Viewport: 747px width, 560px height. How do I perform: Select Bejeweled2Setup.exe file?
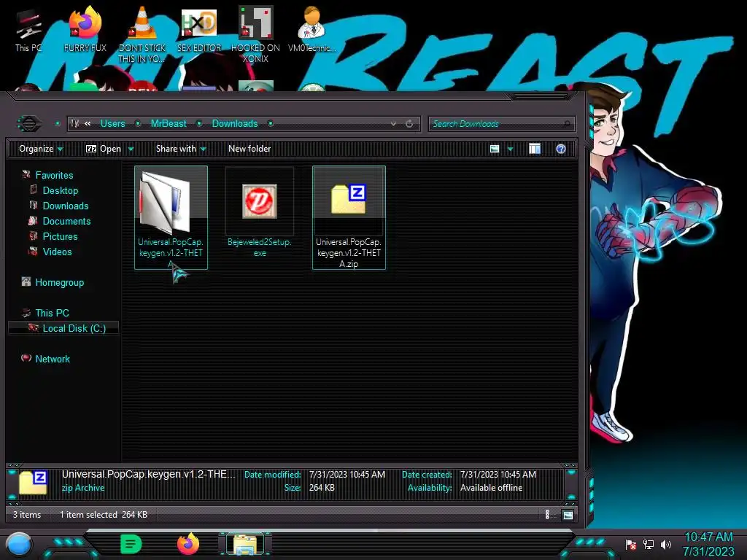pos(260,213)
